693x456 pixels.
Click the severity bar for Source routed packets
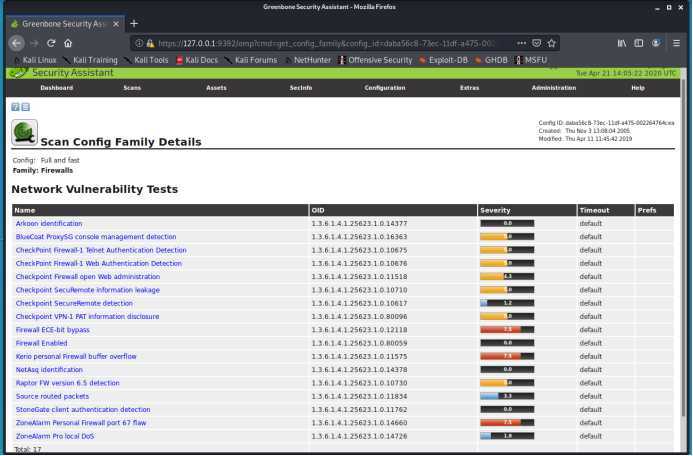point(507,396)
